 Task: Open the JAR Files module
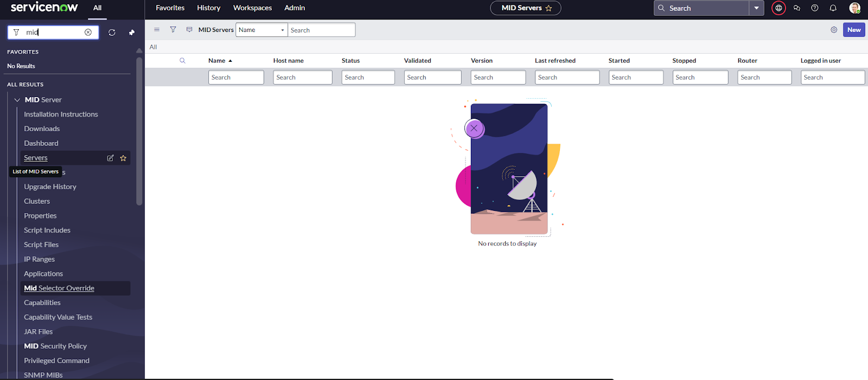tap(39, 332)
